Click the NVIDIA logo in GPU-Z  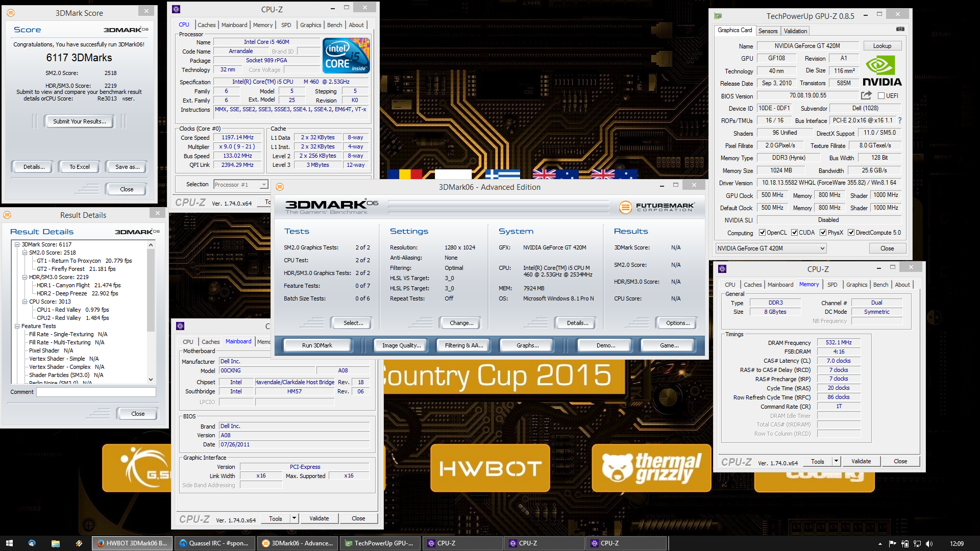tap(881, 71)
